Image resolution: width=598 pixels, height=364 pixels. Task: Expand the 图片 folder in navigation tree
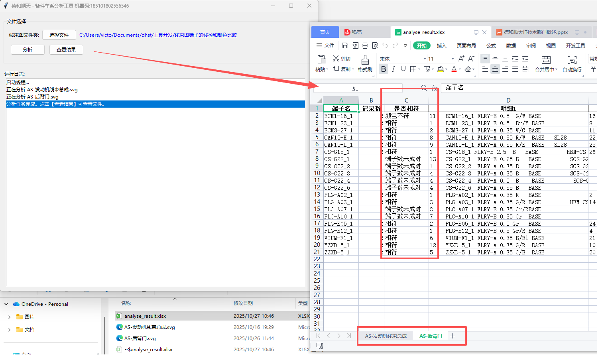pos(9,317)
